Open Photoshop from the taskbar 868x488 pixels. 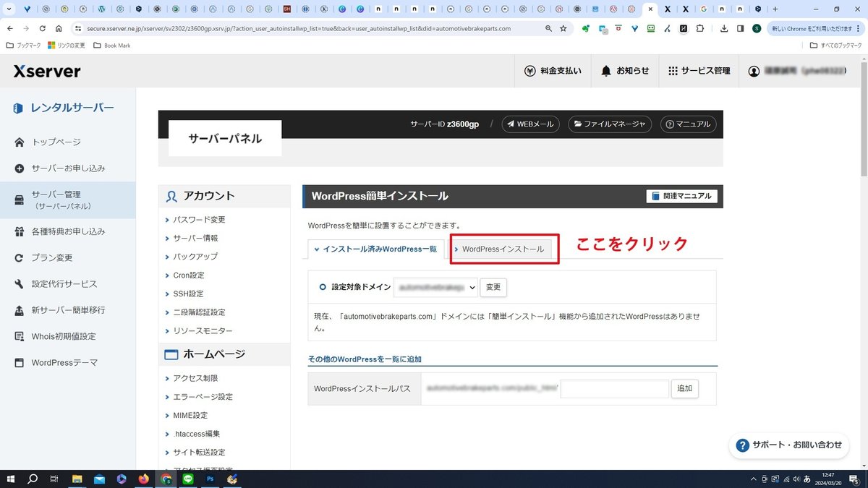tap(210, 479)
